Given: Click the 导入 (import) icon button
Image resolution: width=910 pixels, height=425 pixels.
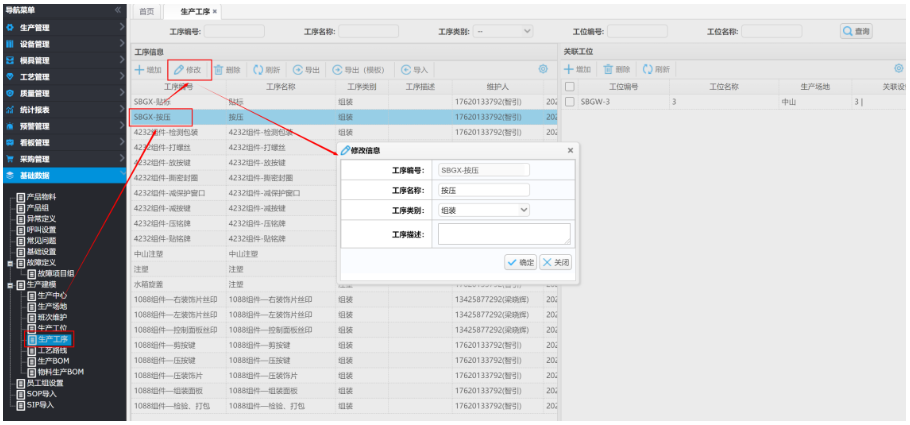Looking at the screenshot, I should (x=404, y=70).
